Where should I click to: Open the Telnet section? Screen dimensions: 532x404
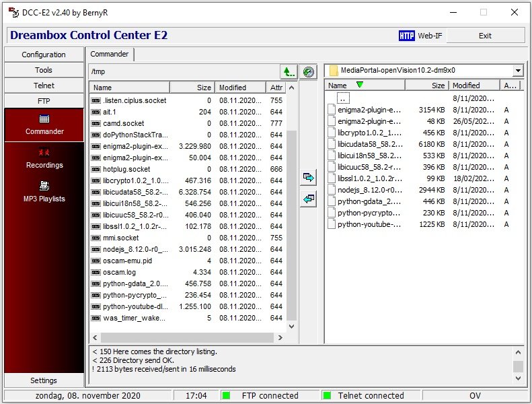pos(44,86)
